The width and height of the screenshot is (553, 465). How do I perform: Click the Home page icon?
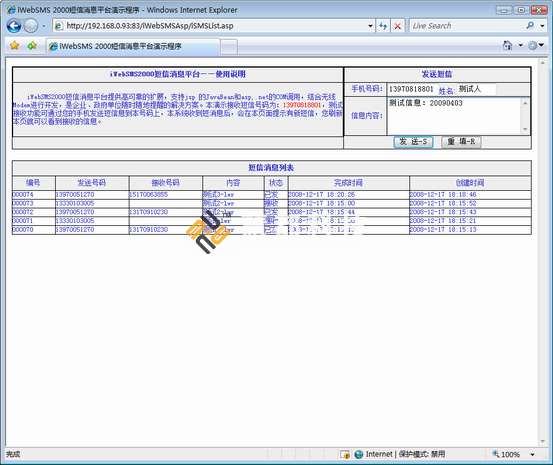pyautogui.click(x=507, y=45)
